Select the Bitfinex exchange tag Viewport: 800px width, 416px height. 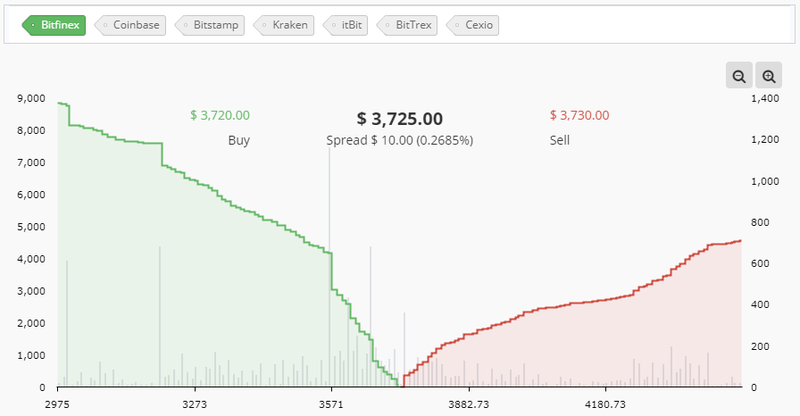click(56, 24)
